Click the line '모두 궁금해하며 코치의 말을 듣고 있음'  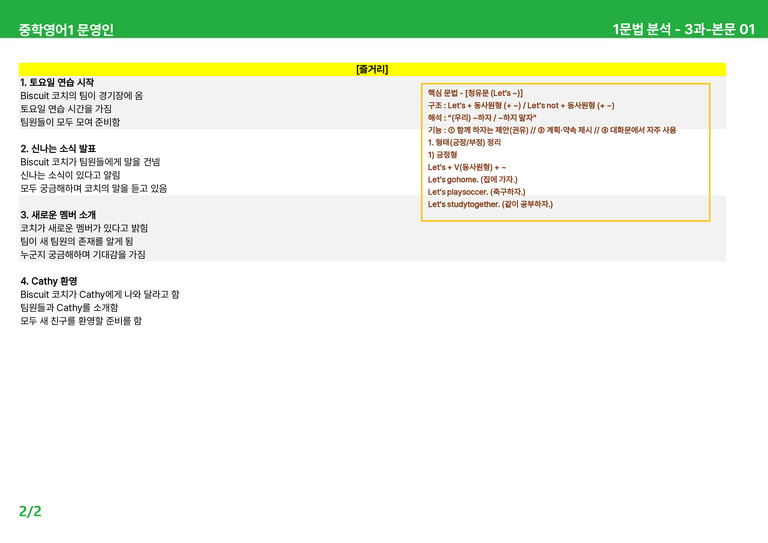click(94, 188)
